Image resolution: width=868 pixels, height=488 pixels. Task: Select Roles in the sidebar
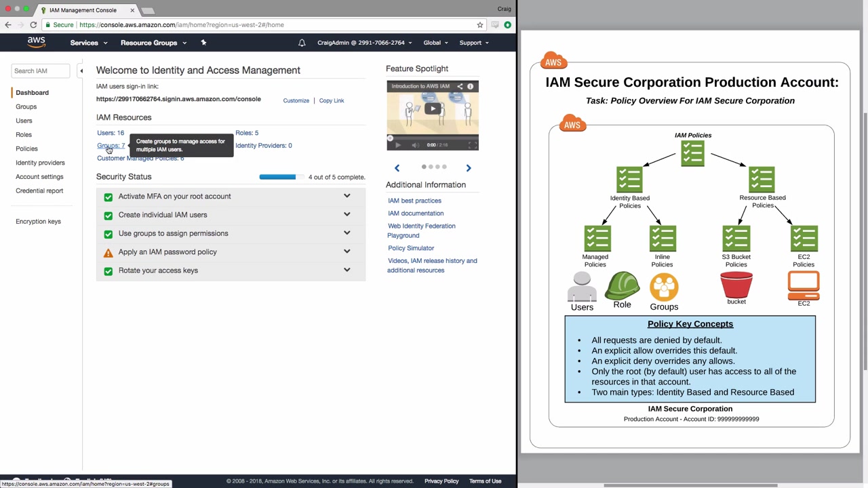pyautogui.click(x=24, y=135)
